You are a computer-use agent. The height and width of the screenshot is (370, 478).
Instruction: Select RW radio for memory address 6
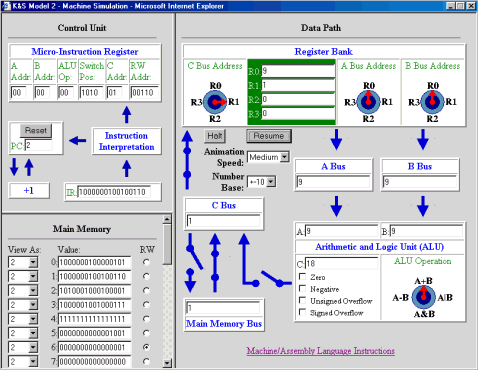click(146, 347)
